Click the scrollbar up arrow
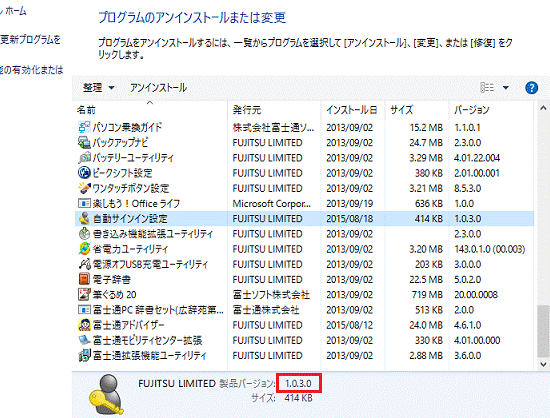 [x=543, y=108]
